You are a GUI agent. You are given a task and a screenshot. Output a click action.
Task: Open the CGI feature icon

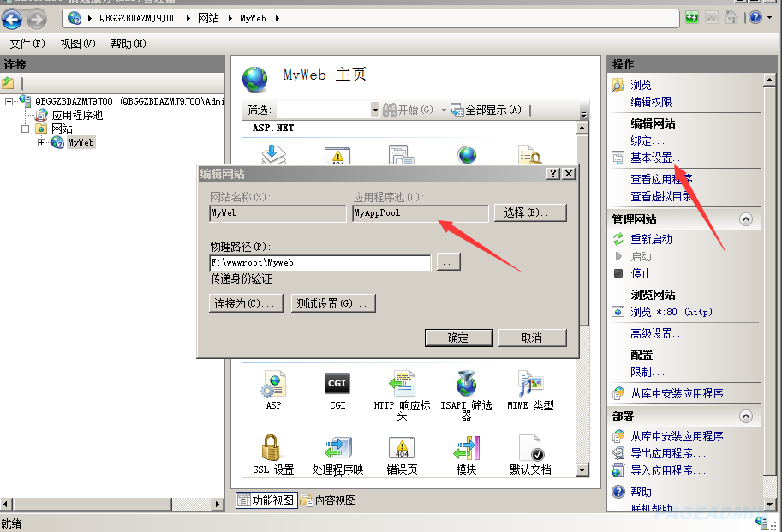click(x=337, y=384)
